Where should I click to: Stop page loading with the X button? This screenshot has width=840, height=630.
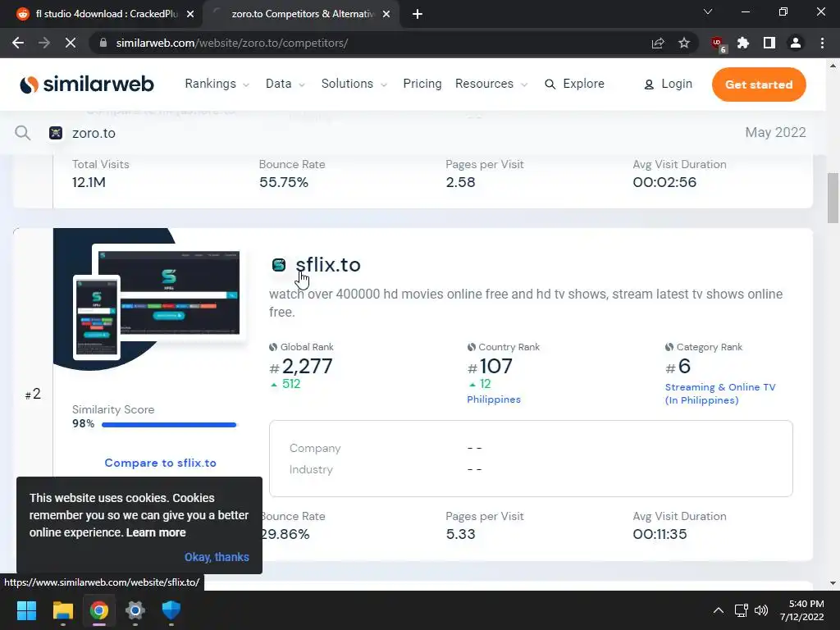point(71,43)
